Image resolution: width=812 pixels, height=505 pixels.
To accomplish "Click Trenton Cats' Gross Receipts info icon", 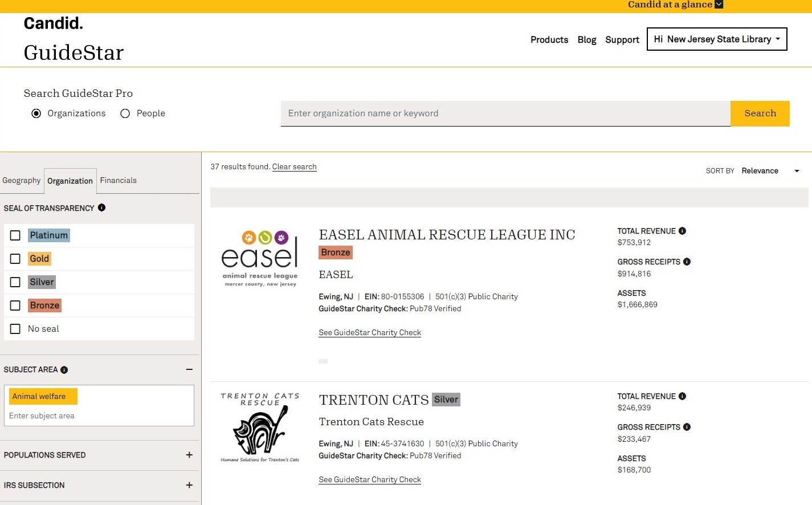I will 687,427.
